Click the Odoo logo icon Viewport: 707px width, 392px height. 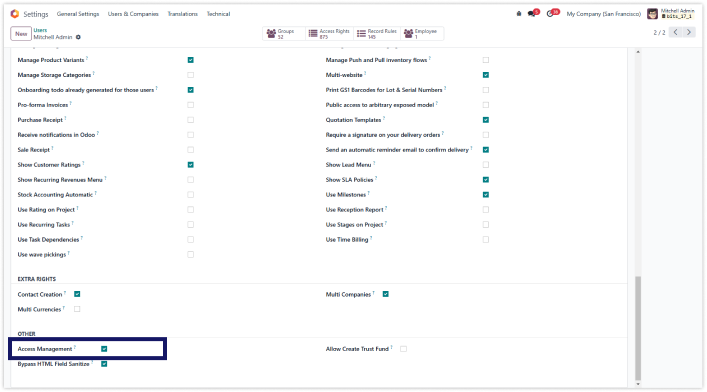tap(15, 14)
